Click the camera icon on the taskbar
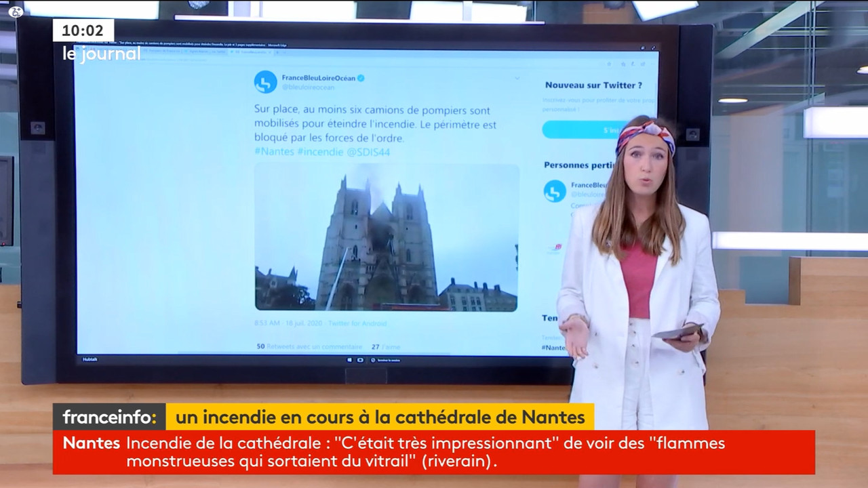This screenshot has height=488, width=868. [x=360, y=360]
